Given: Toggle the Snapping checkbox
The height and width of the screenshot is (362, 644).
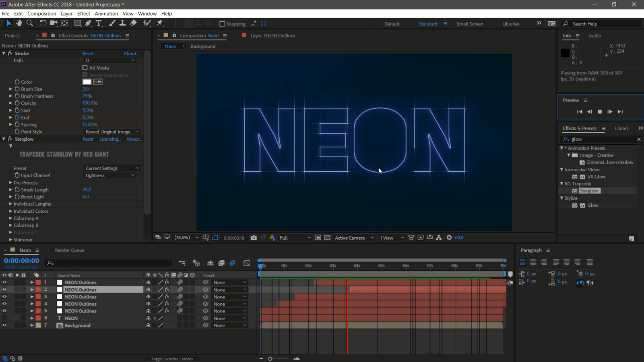Looking at the screenshot, I should [x=222, y=24].
